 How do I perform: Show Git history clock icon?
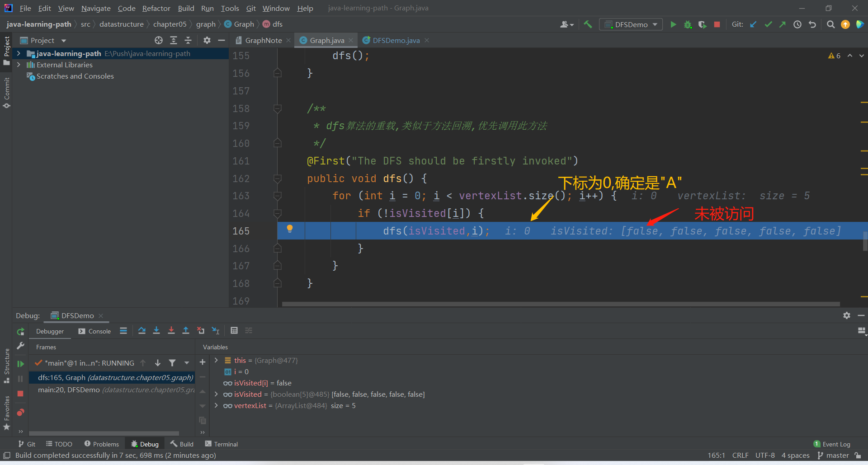pos(797,24)
